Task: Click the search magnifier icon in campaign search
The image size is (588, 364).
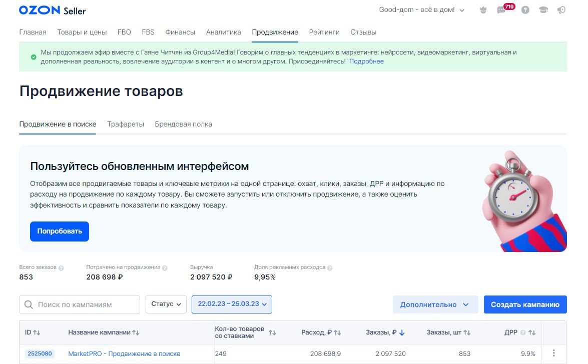Action: [29, 304]
